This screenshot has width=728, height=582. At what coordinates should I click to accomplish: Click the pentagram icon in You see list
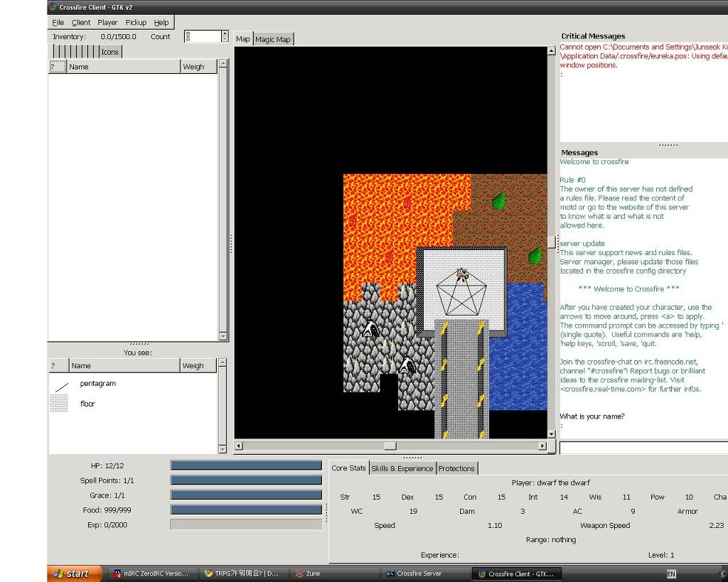pyautogui.click(x=61, y=385)
